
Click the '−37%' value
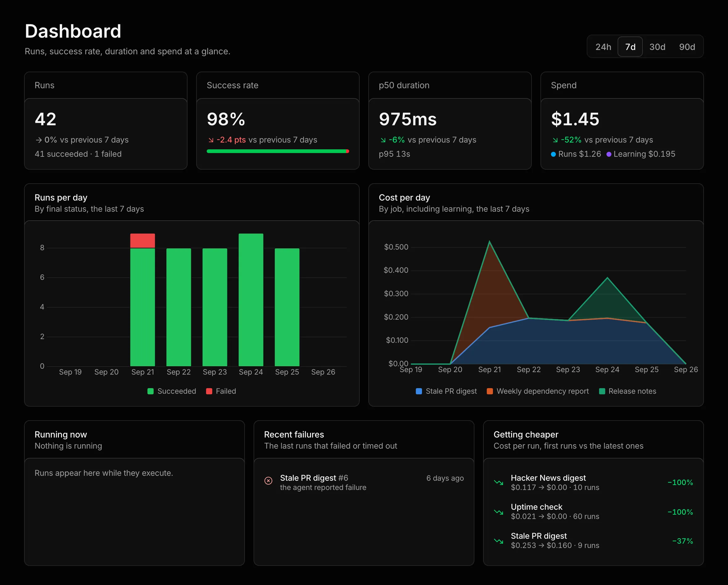[x=682, y=541]
